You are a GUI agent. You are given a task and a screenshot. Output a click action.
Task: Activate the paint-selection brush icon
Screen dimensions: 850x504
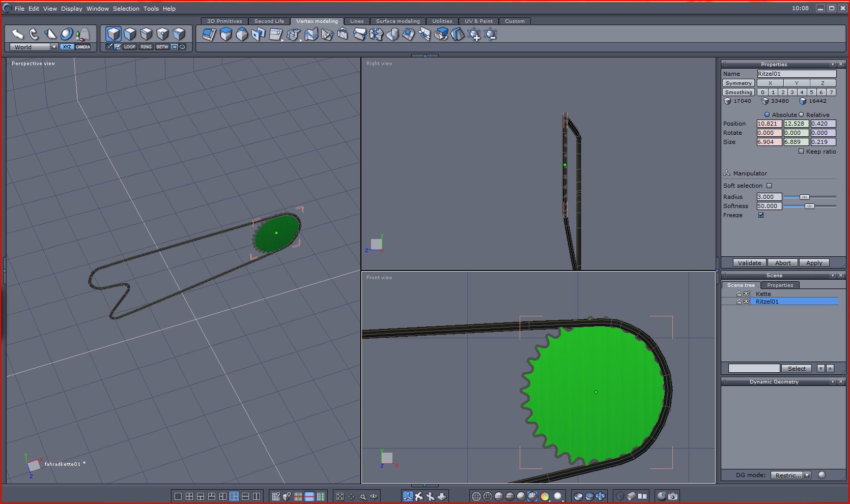(x=109, y=47)
